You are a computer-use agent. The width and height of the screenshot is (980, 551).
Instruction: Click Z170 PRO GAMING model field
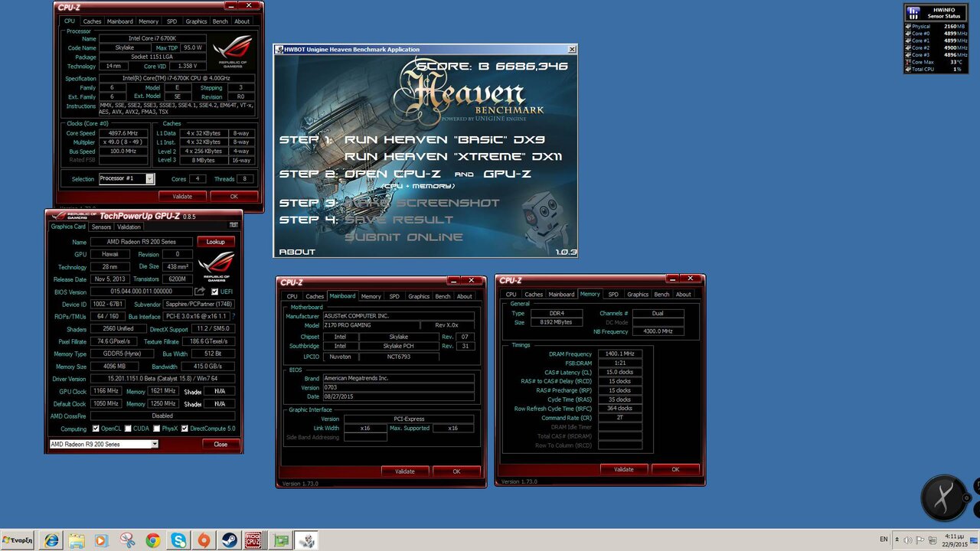click(371, 325)
